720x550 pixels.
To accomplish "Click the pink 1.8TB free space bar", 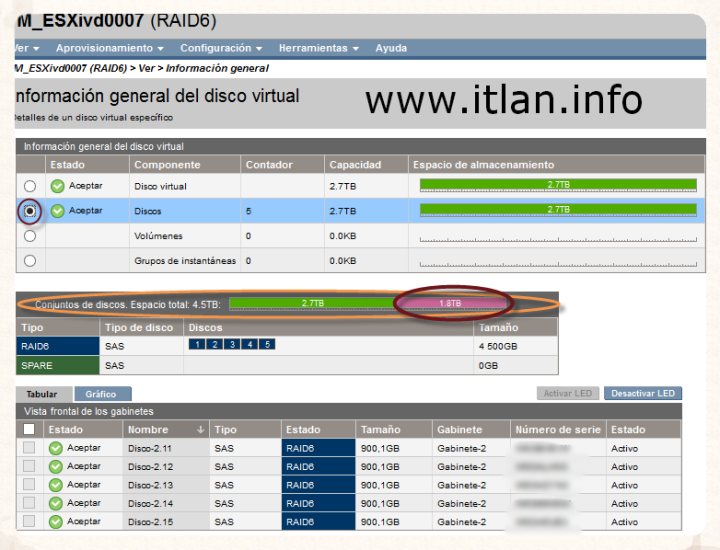I will tap(449, 303).
